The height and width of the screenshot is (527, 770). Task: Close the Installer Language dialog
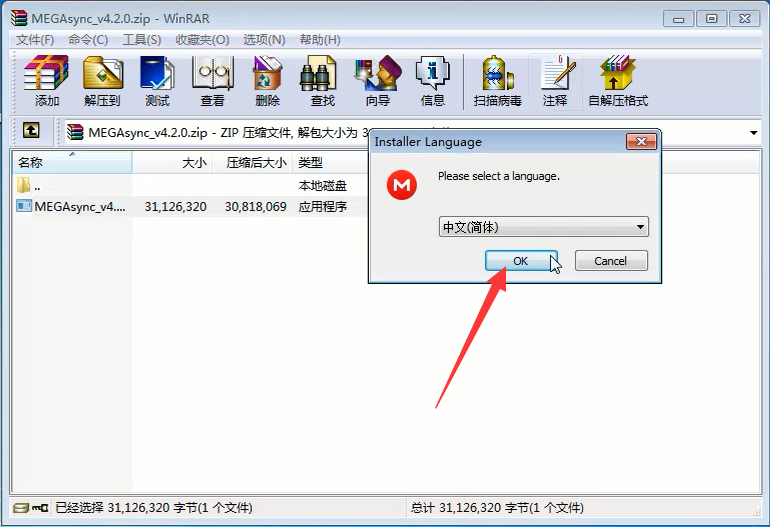(641, 141)
